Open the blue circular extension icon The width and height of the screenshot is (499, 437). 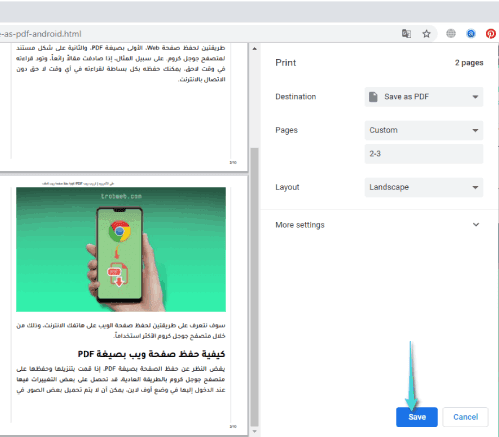[x=471, y=34]
